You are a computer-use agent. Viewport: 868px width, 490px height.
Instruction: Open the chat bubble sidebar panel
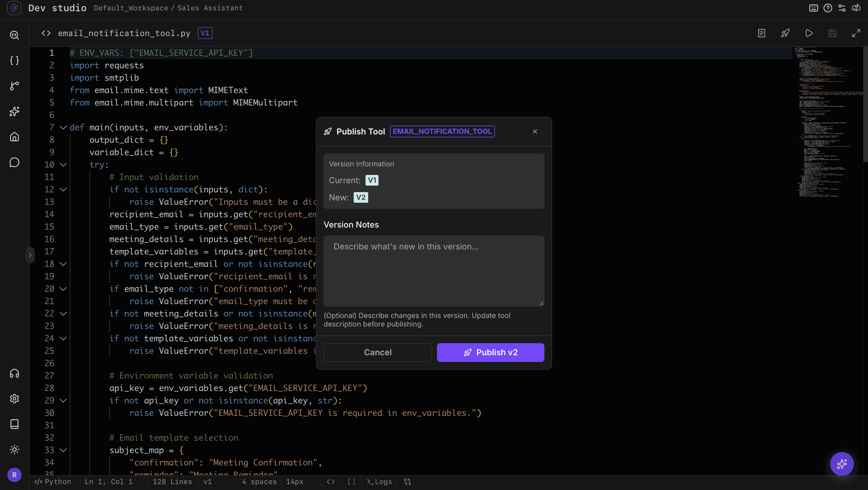pos(14,162)
